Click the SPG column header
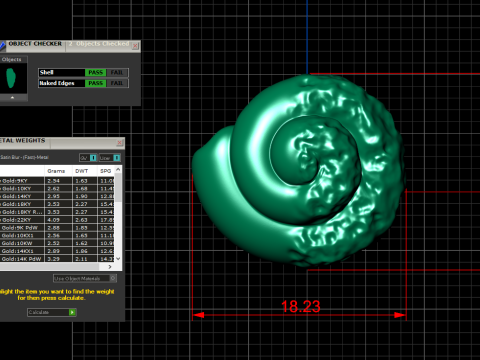The height and width of the screenshot is (360, 480). [x=106, y=171]
